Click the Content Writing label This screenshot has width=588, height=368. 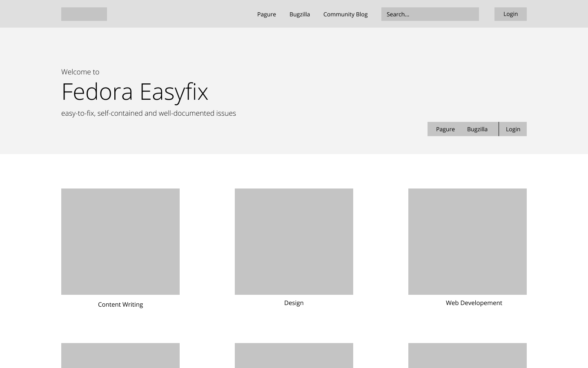[x=120, y=305]
